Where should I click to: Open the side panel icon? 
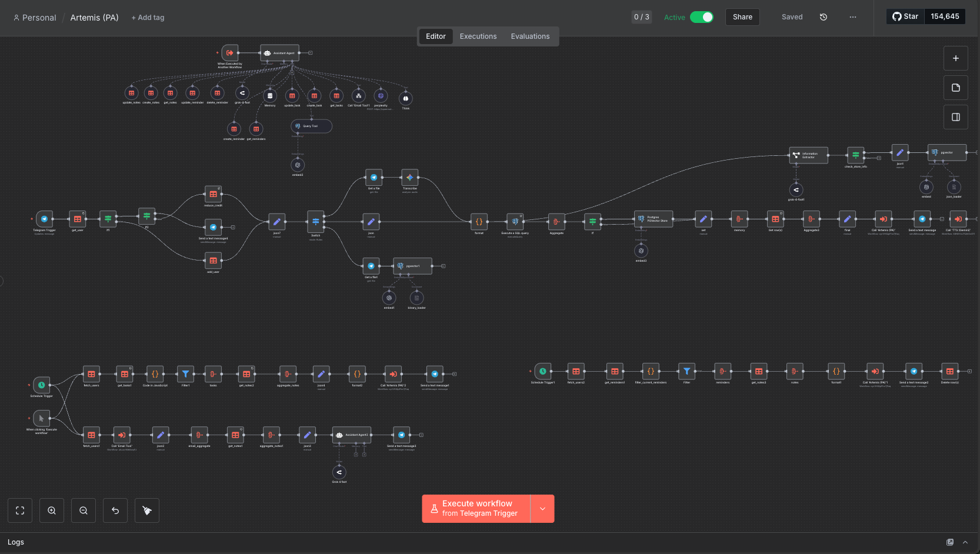coord(955,117)
